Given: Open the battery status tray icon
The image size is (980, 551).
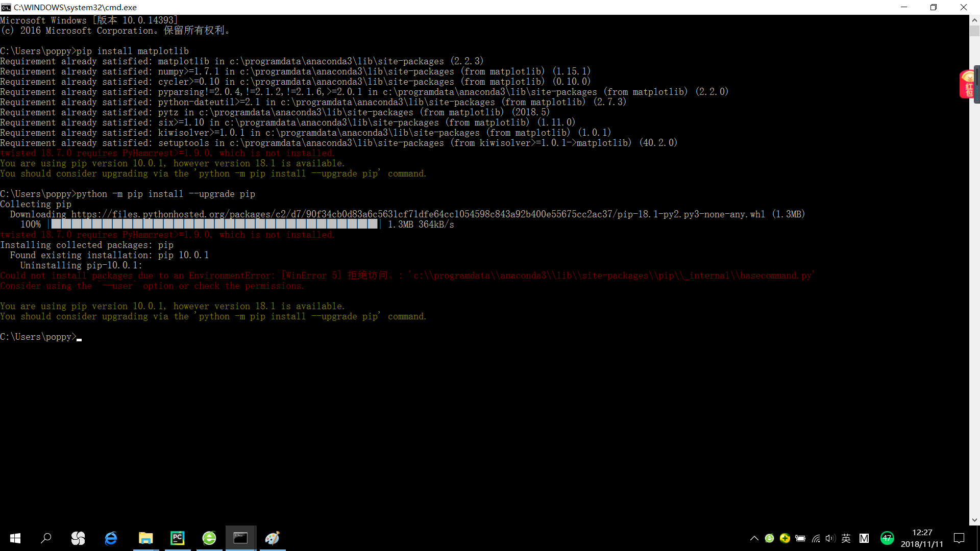Looking at the screenshot, I should (x=800, y=538).
